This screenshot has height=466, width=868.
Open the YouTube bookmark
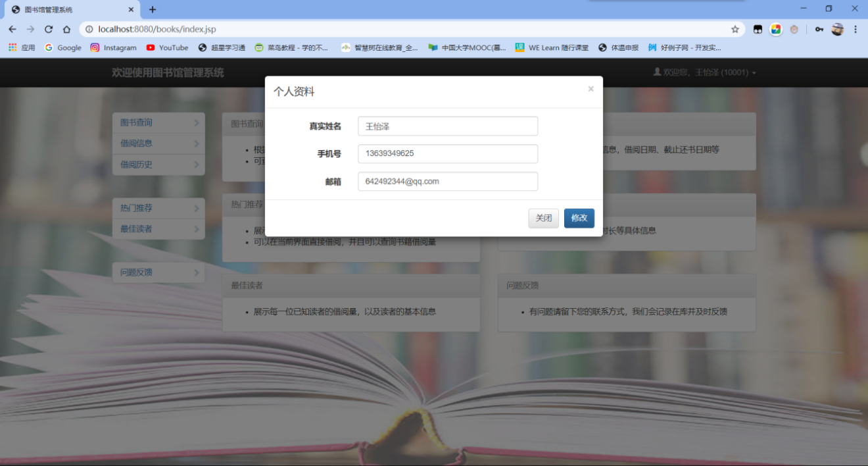pos(167,47)
